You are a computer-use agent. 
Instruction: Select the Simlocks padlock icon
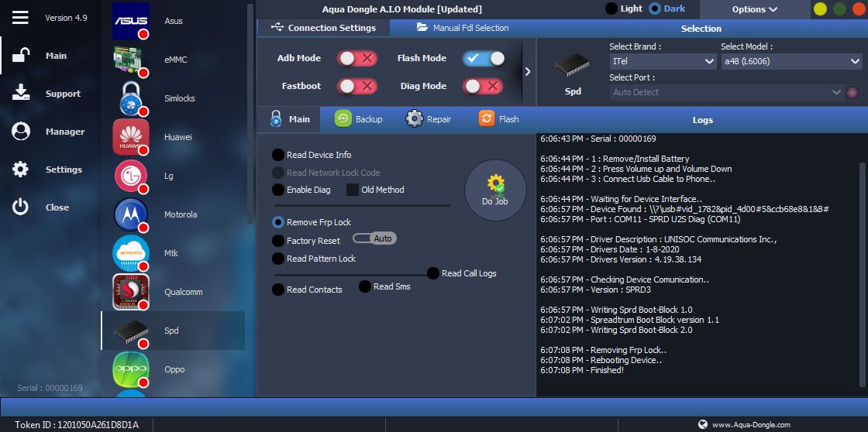(131, 98)
